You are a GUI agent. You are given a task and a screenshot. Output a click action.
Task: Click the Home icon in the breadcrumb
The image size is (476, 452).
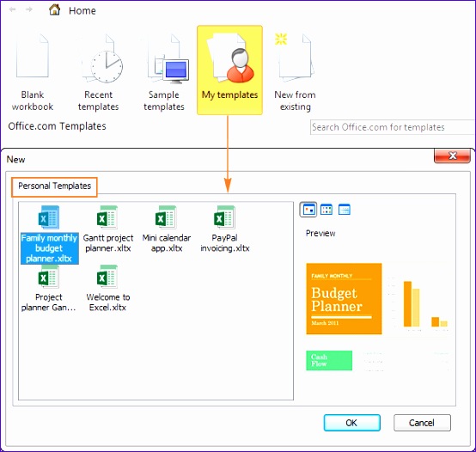coord(55,9)
